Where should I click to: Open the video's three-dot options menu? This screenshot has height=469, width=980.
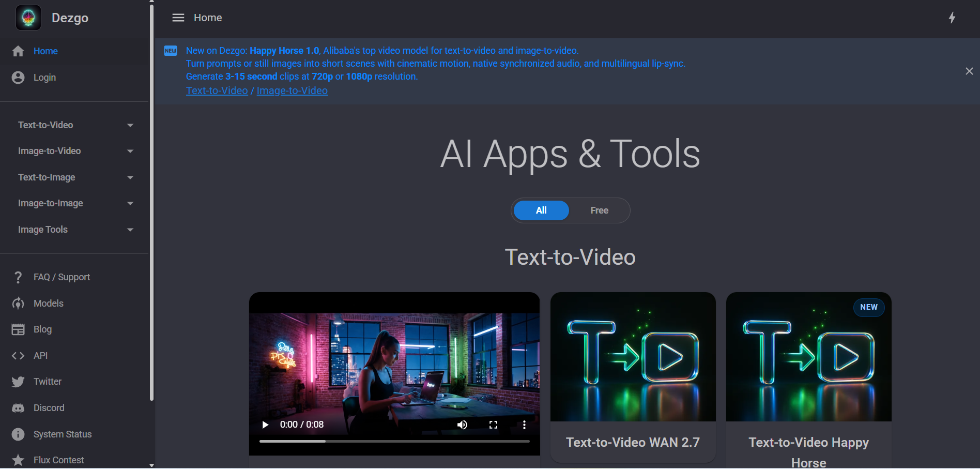524,425
